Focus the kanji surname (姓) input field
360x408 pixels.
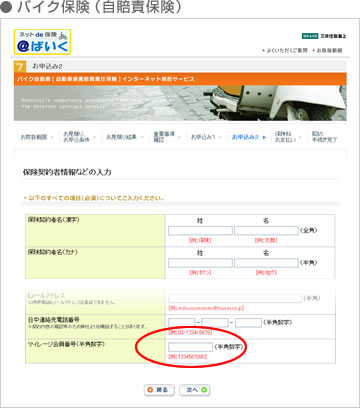[x=200, y=231]
